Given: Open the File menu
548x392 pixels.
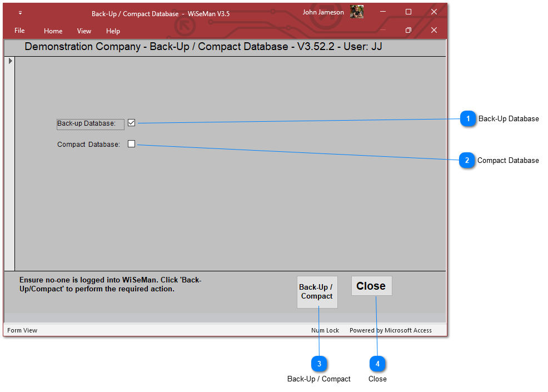Looking at the screenshot, I should click(19, 31).
